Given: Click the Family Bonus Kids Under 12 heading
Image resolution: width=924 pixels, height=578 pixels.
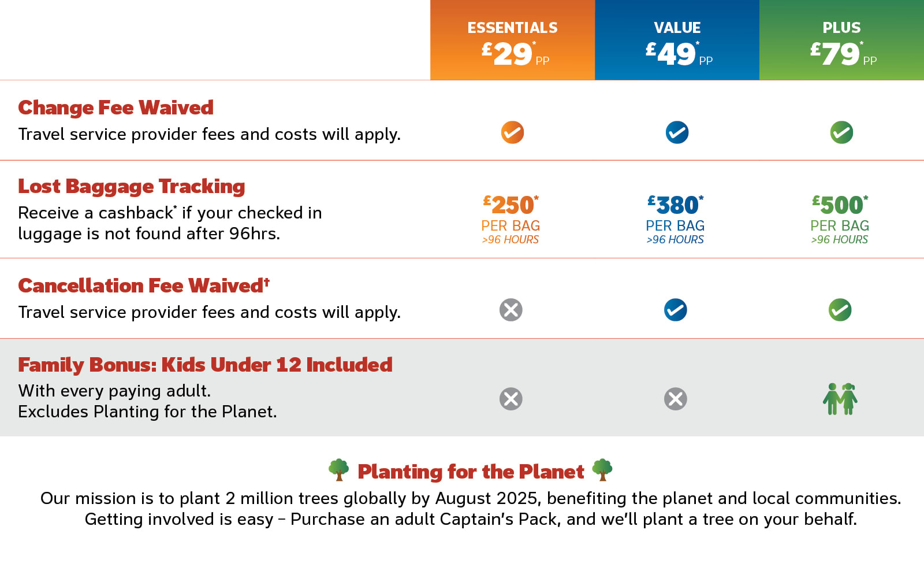Looking at the screenshot, I should pos(205,365).
